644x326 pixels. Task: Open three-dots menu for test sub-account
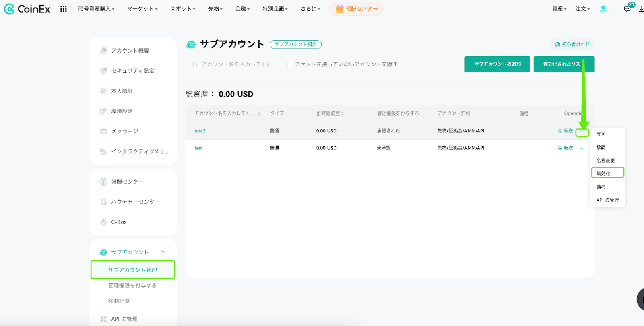[x=582, y=148]
